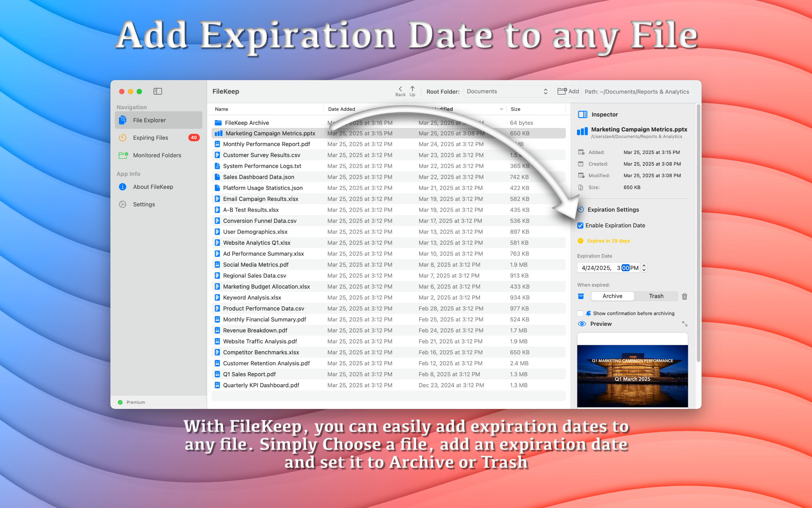Select Marketing Budget Allocation.xlsx
812x508 pixels.
pyautogui.click(x=389, y=287)
